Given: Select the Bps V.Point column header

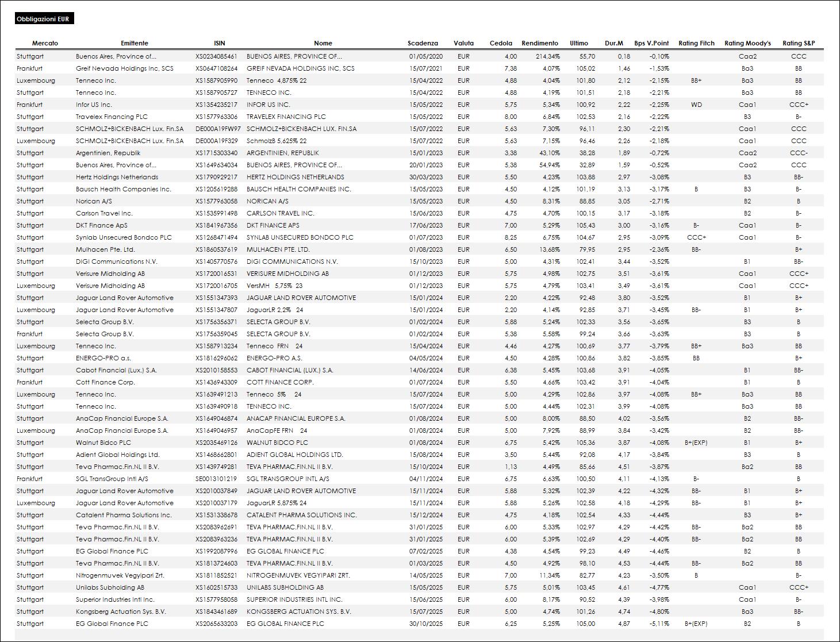Looking at the screenshot, I should (x=651, y=43).
